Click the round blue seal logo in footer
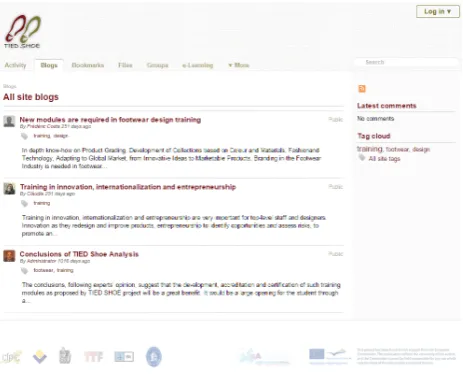Image resolution: width=463 pixels, height=374 pixels. point(154,357)
